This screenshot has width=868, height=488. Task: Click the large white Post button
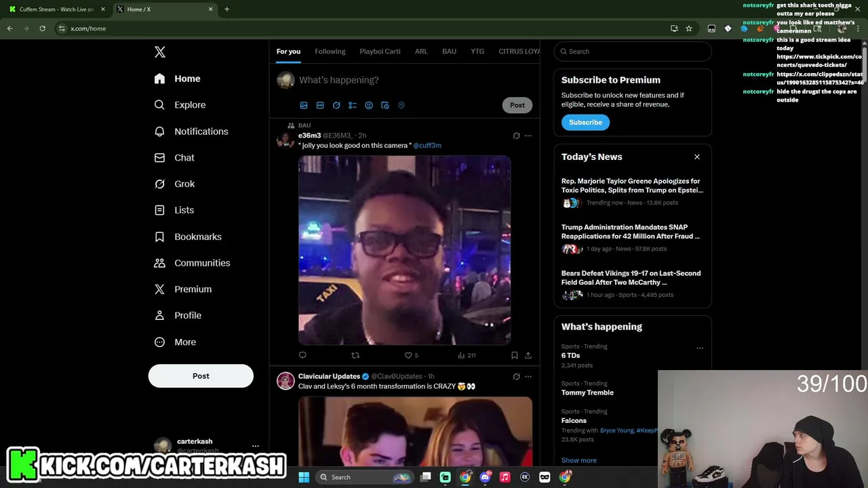click(x=201, y=376)
